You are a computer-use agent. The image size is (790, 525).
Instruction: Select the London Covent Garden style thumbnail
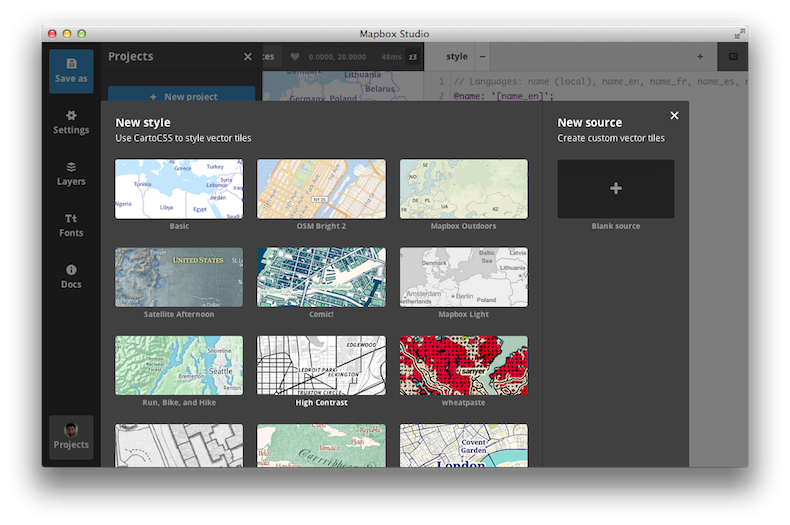pos(464,445)
